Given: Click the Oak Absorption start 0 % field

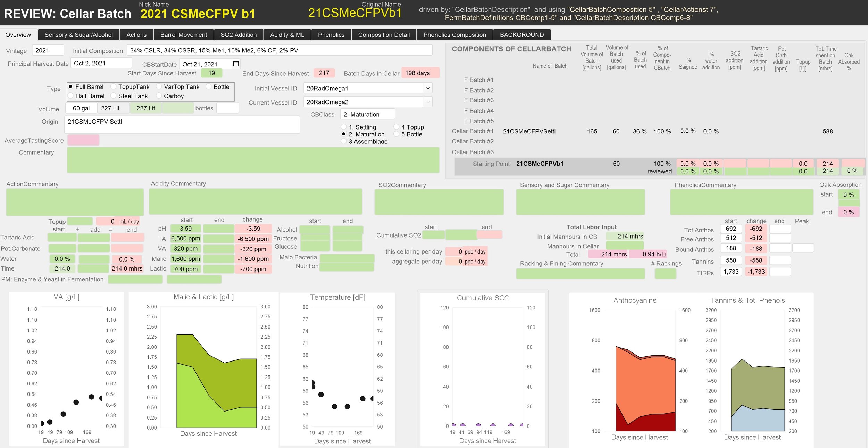Looking at the screenshot, I should point(849,194).
